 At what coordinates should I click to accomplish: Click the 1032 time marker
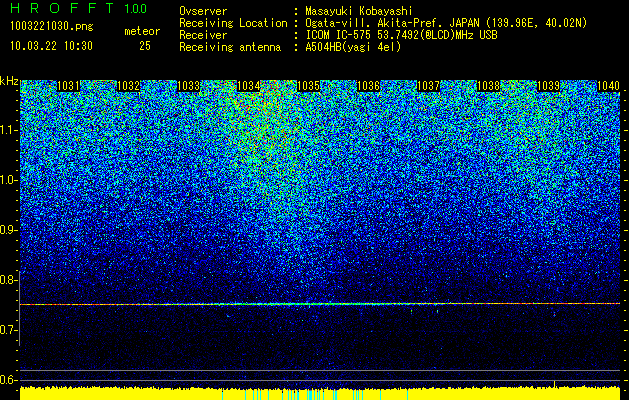point(128,86)
